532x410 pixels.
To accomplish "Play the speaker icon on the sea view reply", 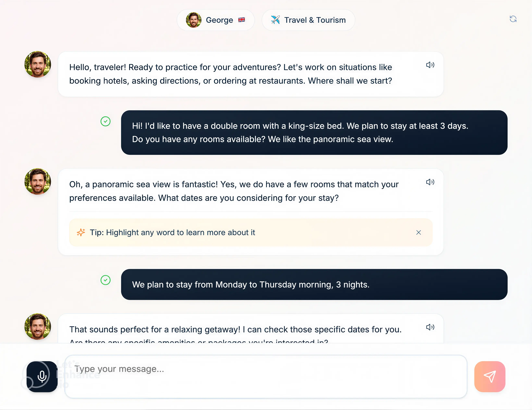I will tap(430, 182).
